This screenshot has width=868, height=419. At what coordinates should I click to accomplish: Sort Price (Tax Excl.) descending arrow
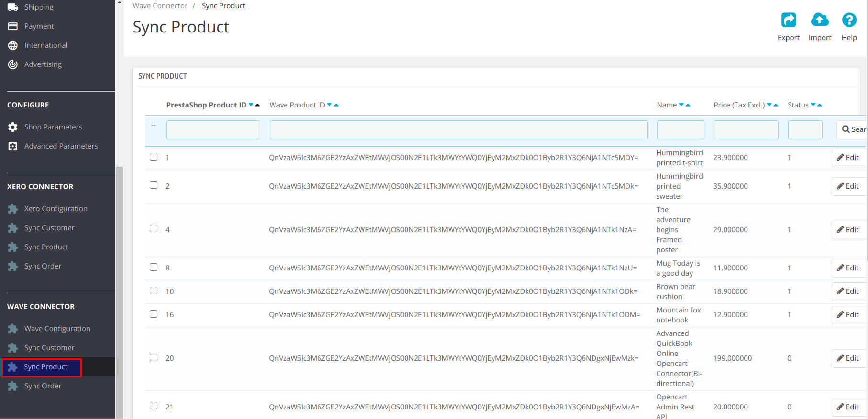[x=769, y=105]
